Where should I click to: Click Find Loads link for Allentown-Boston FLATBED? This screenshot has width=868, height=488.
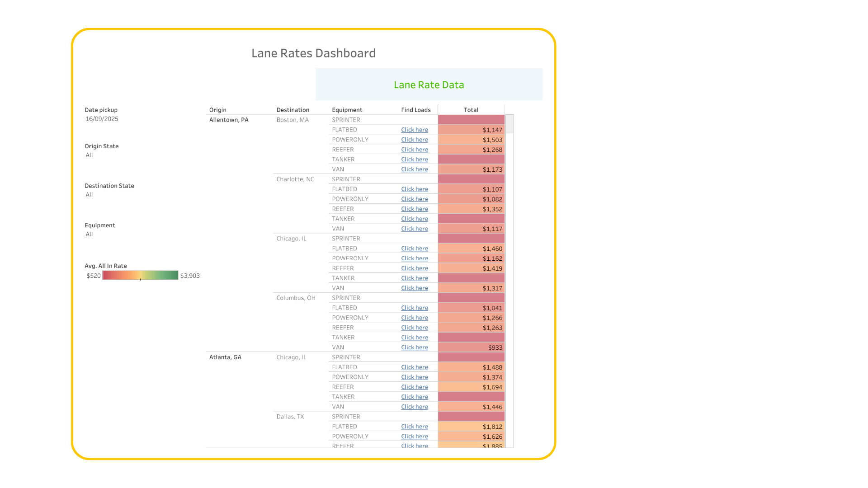point(414,130)
